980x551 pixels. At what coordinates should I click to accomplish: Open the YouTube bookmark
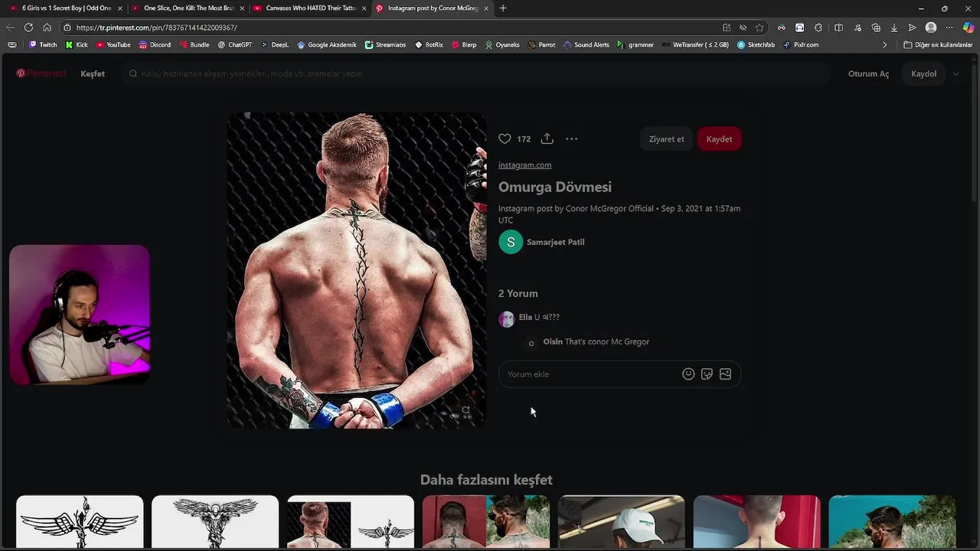[113, 45]
